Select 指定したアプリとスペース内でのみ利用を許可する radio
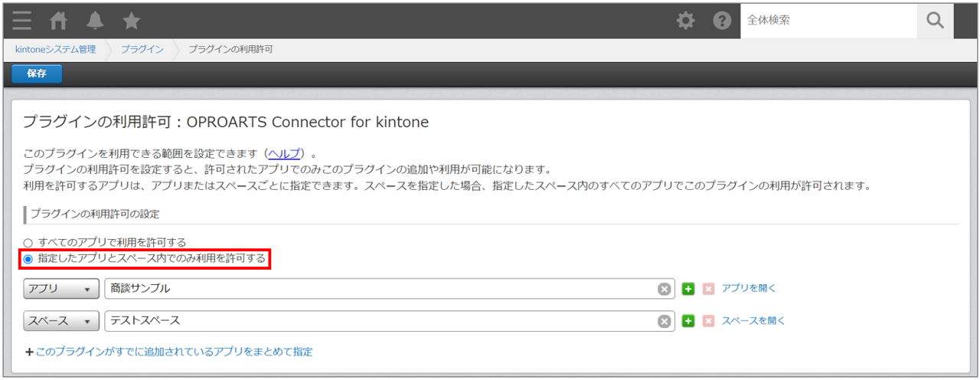This screenshot has height=380, width=980. click(28, 259)
